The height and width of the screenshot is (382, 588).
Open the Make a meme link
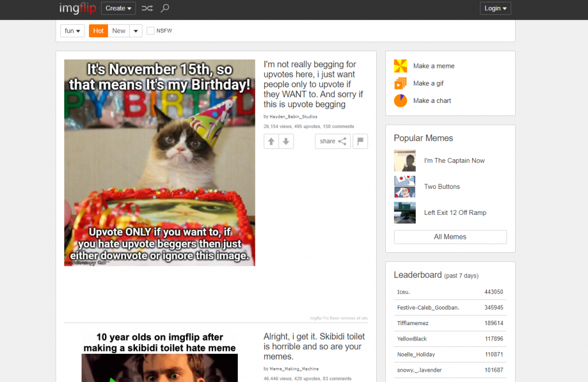[x=434, y=66]
